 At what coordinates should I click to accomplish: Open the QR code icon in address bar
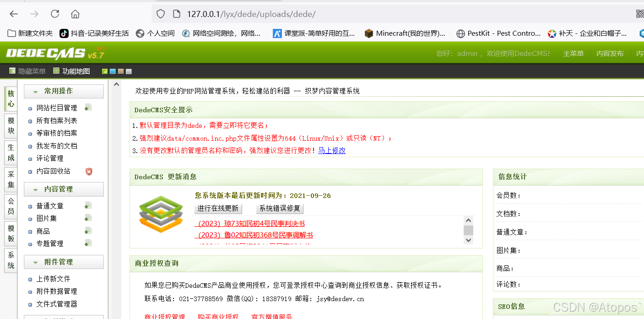click(x=639, y=14)
